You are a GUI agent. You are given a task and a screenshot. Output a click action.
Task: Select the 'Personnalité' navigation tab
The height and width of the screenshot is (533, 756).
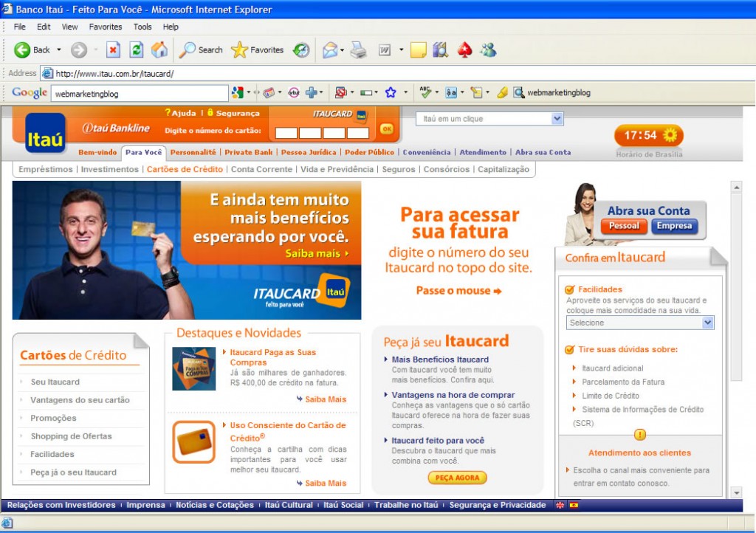point(193,152)
